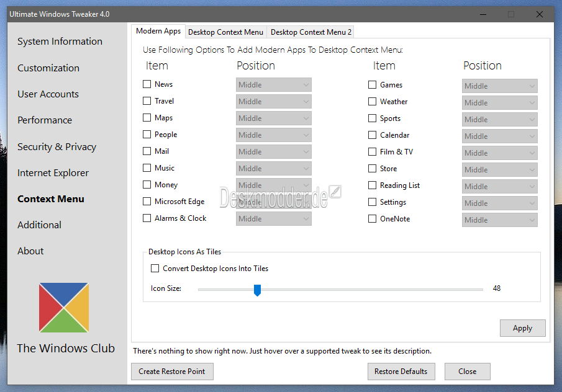The width and height of the screenshot is (562, 392).
Task: Open position dropdown for Music
Action: tap(274, 168)
